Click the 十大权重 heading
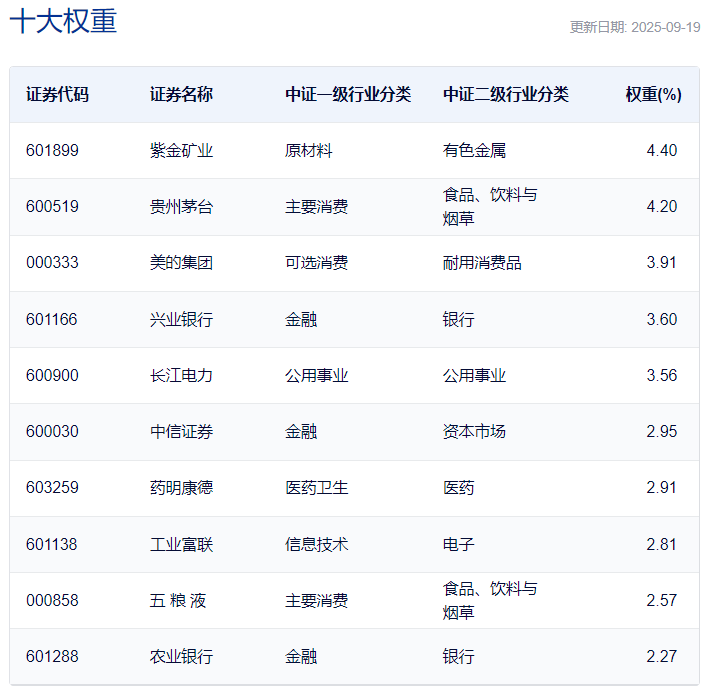709x698 pixels. click(63, 21)
